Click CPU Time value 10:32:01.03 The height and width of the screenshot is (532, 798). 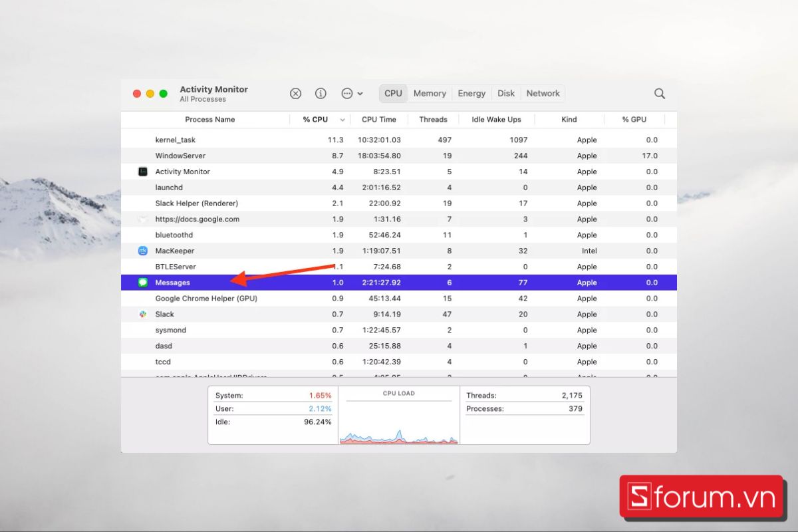[379, 140]
